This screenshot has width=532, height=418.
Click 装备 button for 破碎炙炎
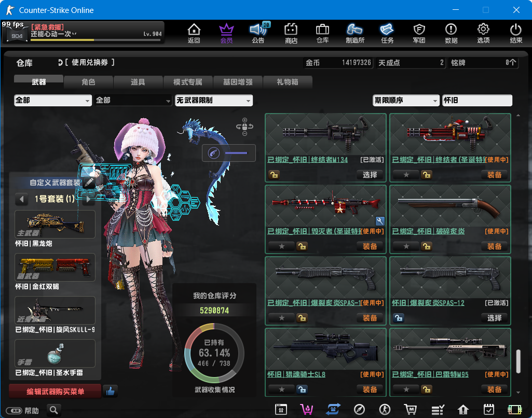494,246
